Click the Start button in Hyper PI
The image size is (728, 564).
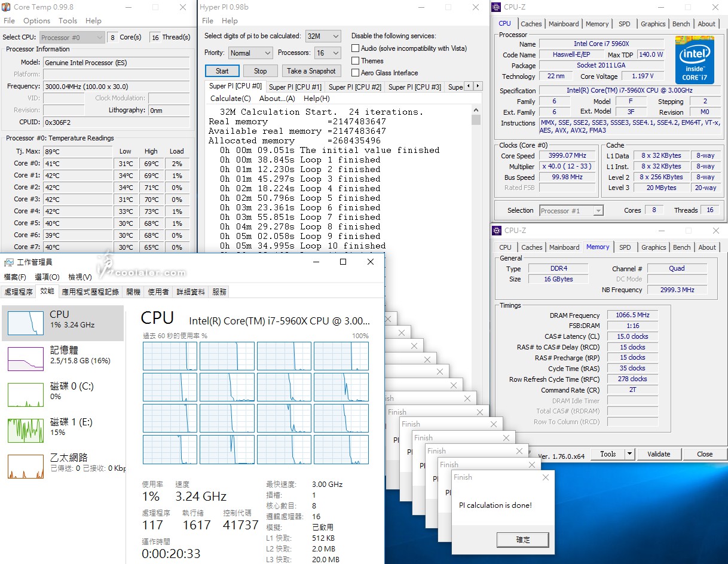[x=222, y=70]
